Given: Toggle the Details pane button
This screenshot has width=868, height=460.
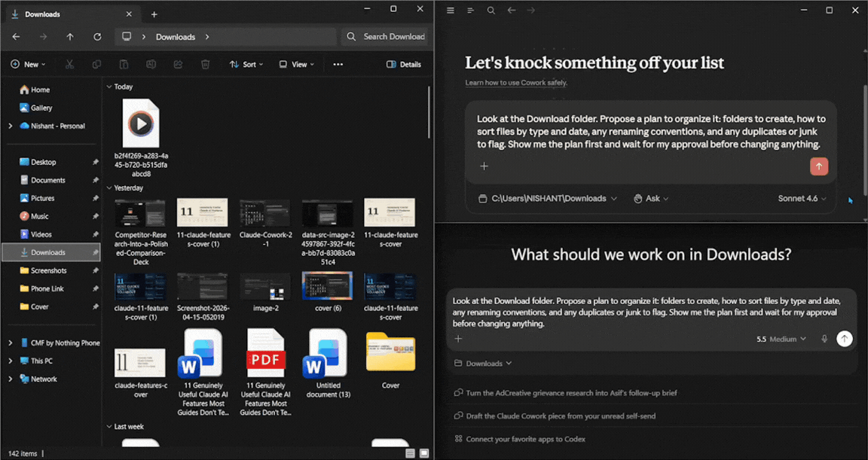Looking at the screenshot, I should tap(404, 64).
